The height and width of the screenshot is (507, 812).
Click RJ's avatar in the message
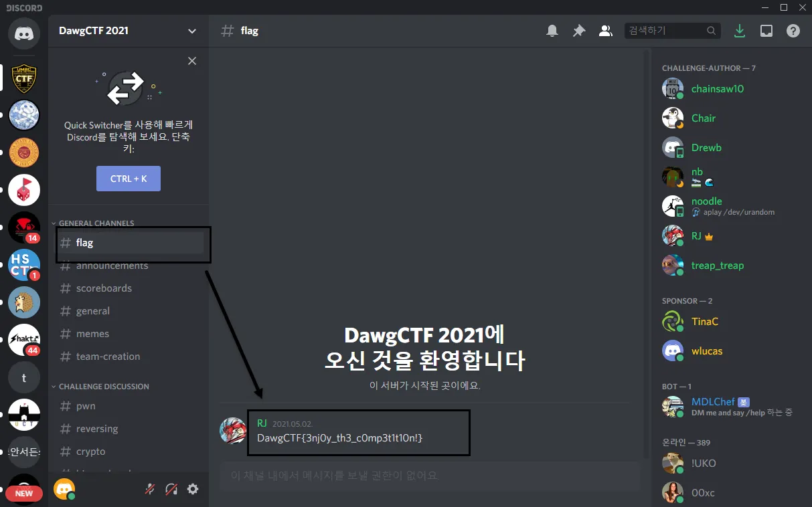[x=233, y=430]
